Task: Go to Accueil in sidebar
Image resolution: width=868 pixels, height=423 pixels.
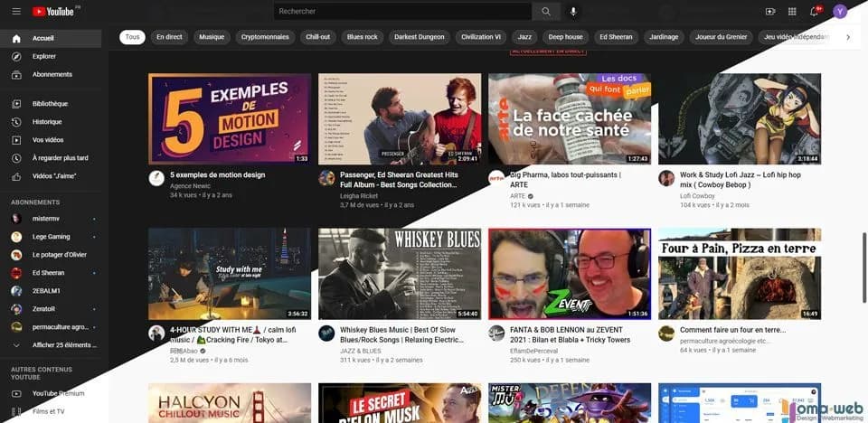Action: tap(51, 39)
